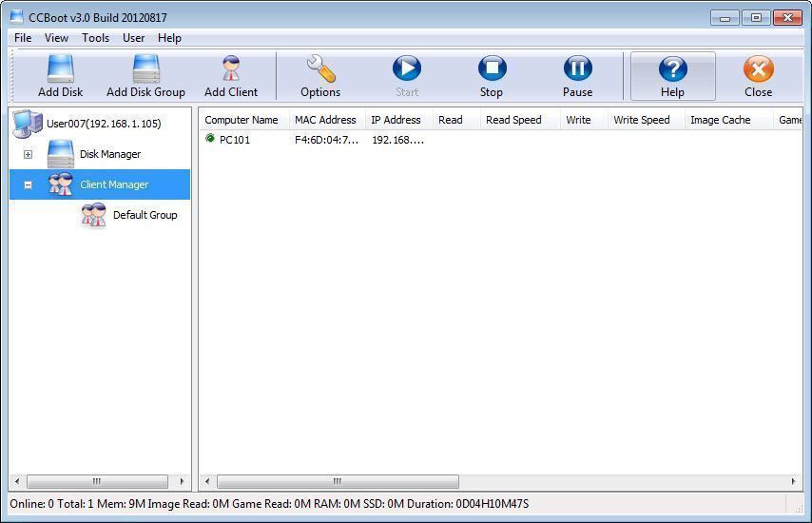Image resolution: width=812 pixels, height=523 pixels.
Task: Click the Default Group people icon
Action: [x=94, y=215]
